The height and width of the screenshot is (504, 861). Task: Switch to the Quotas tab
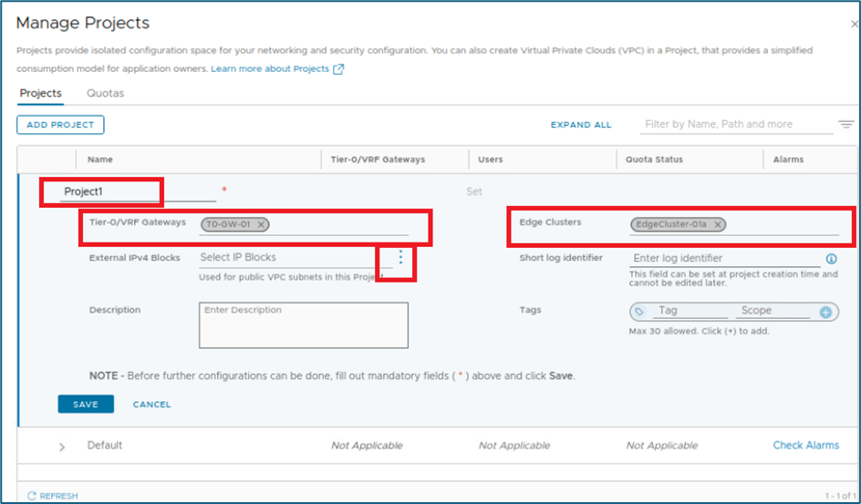[x=105, y=93]
